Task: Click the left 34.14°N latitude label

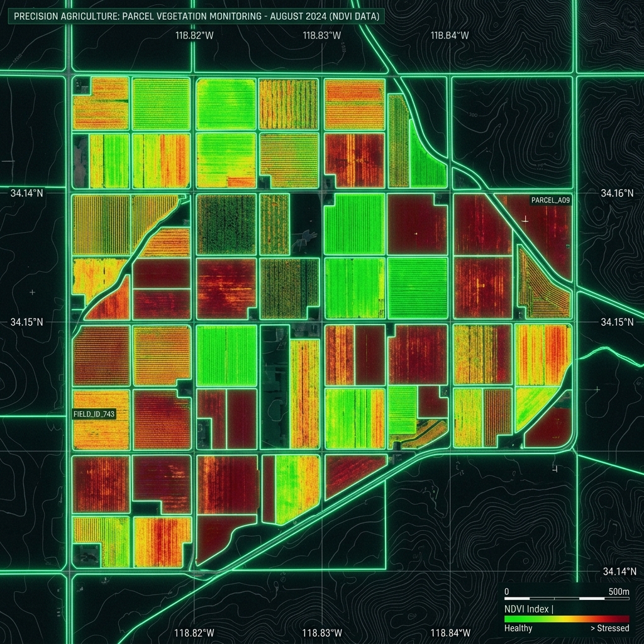Action: click(26, 193)
